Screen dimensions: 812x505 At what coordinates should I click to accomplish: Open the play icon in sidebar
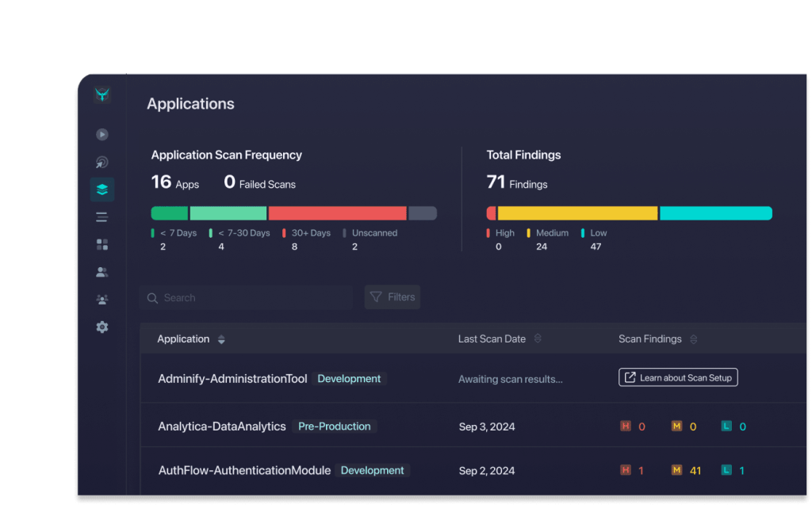tap(101, 135)
